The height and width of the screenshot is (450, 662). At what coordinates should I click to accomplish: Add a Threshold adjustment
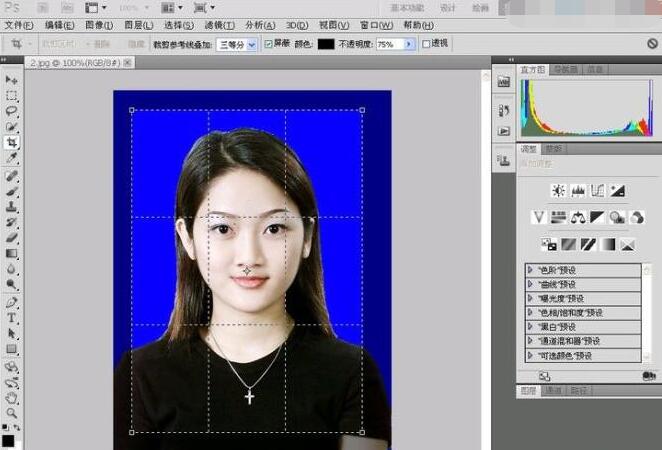coord(588,244)
